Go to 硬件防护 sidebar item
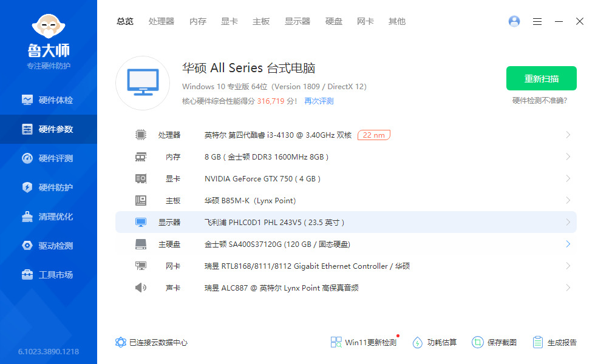Image resolution: width=595 pixels, height=364 pixels. point(49,187)
